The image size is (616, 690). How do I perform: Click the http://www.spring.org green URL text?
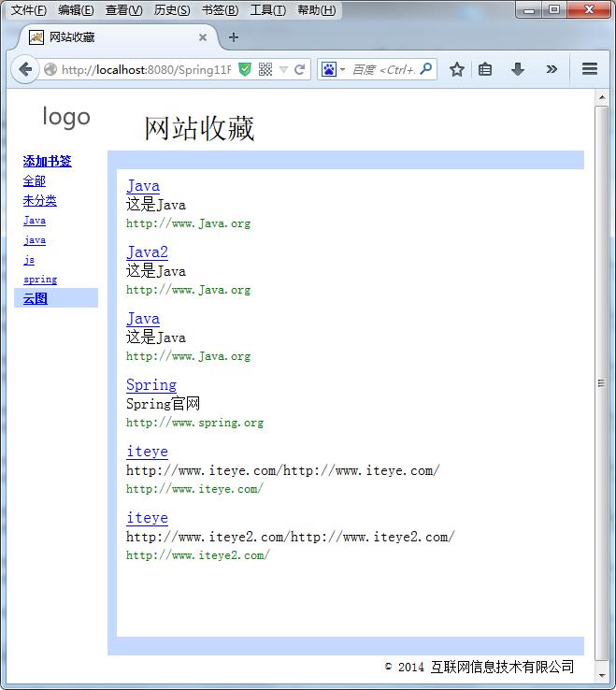pyautogui.click(x=194, y=423)
